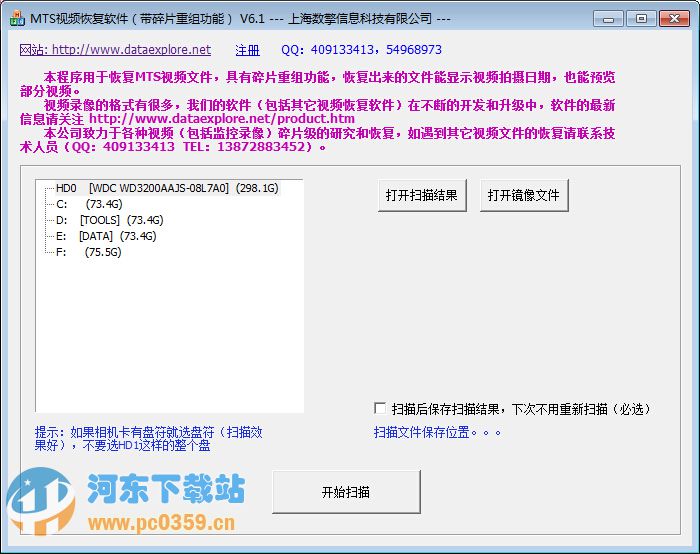The image size is (700, 554).
Task: Click 打开镜像文件 button
Action: tap(524, 196)
